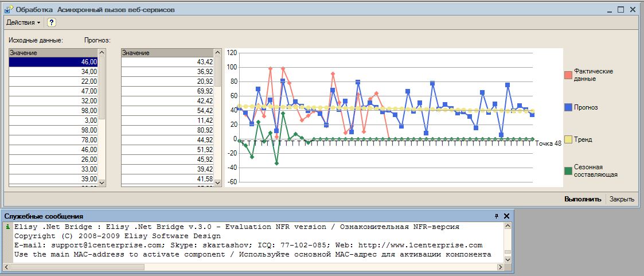Image resolution: width=644 pixels, height=276 pixels.
Task: Select the 36,92 forecast value
Action: [x=168, y=72]
